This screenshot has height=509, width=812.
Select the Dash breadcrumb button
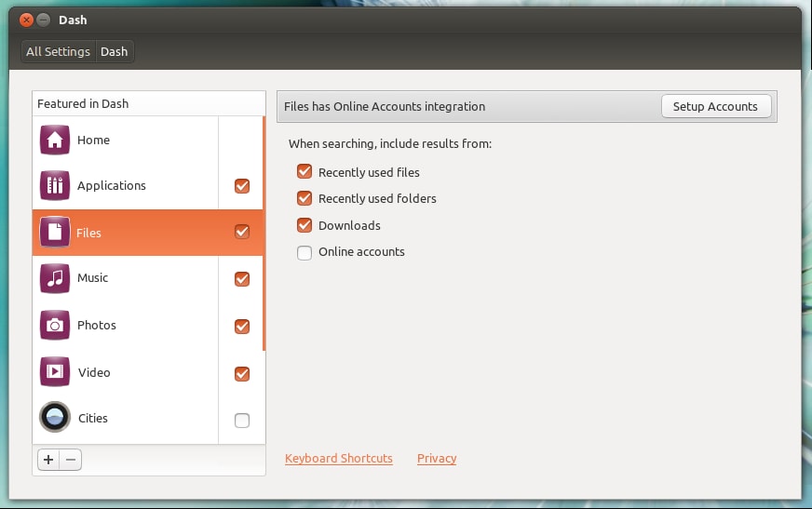(x=115, y=52)
